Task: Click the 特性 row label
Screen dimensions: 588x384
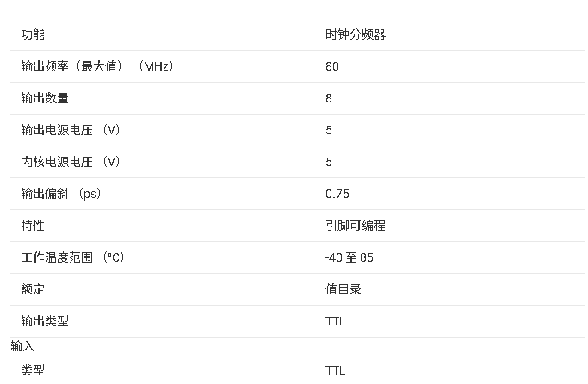Action: pyautogui.click(x=33, y=226)
